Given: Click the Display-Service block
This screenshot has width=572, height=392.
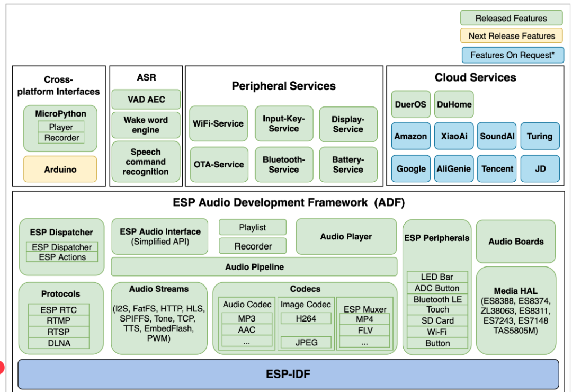Looking at the screenshot, I should click(x=348, y=124).
